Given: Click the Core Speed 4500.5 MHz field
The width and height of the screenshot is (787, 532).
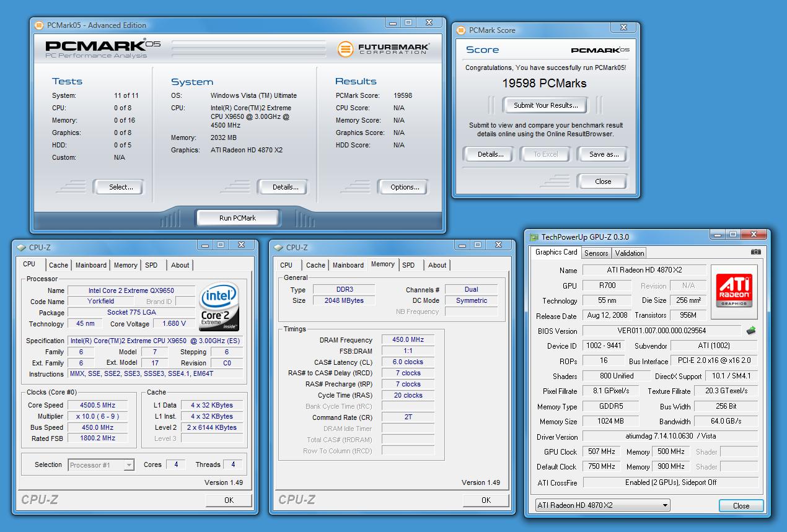Looking at the screenshot, I should click(97, 405).
